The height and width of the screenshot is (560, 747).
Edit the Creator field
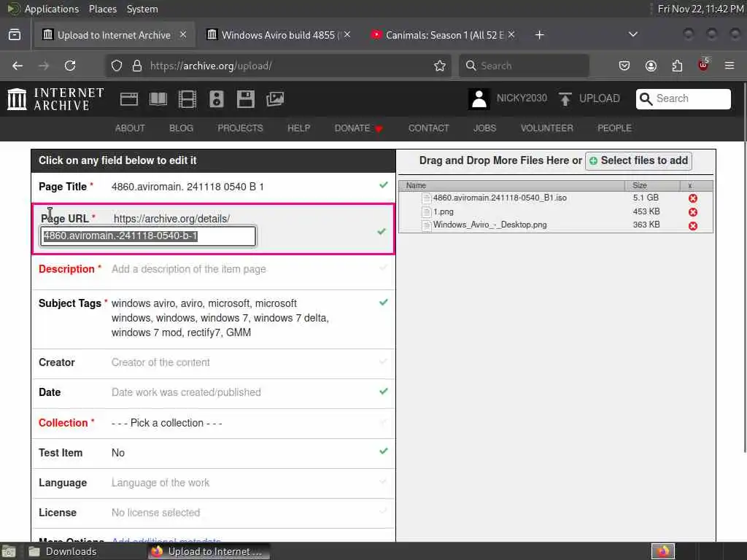pos(214,363)
